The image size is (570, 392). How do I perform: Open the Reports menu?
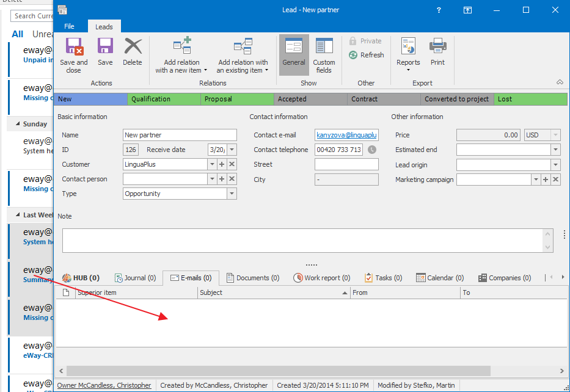pos(408,55)
